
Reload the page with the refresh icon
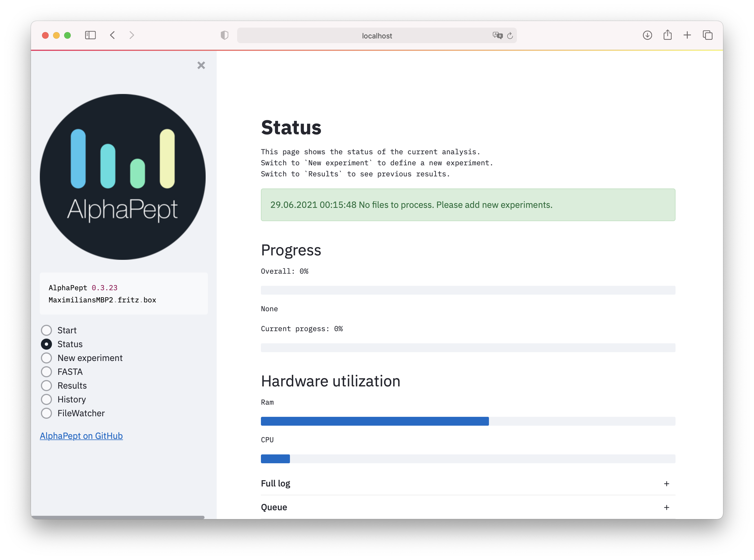510,36
